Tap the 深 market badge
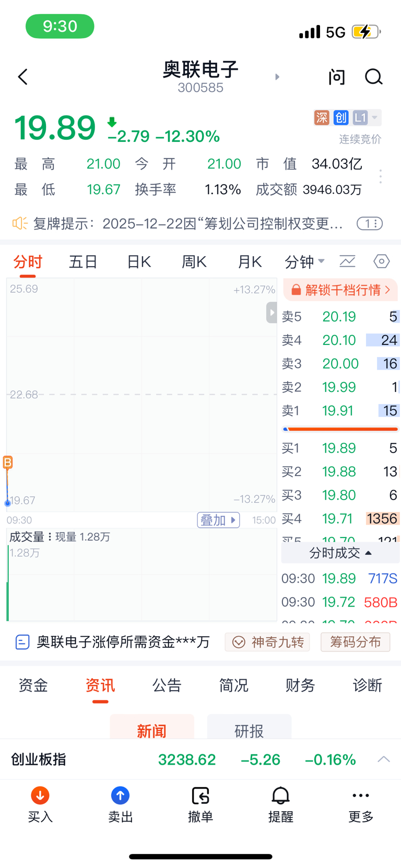The image size is (401, 868). [x=322, y=117]
